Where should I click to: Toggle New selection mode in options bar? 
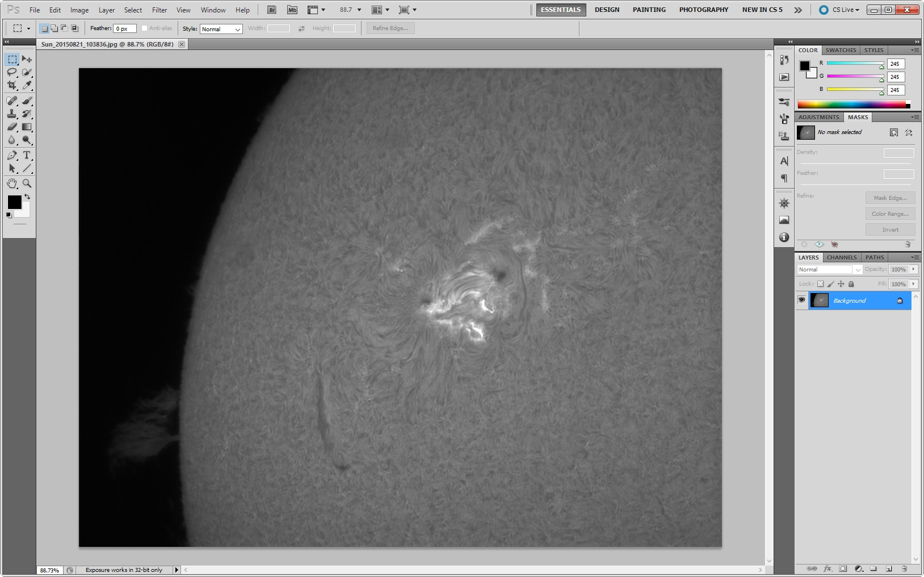44,28
